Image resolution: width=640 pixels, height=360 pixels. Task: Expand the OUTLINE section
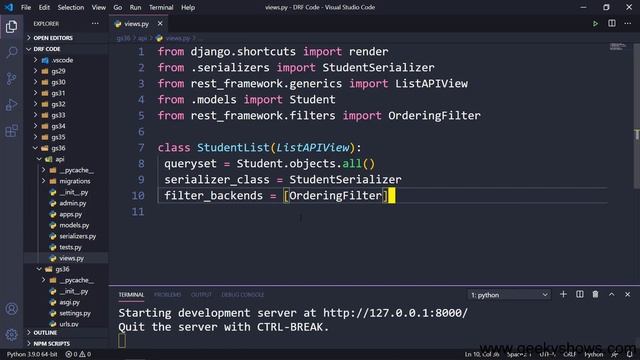(45, 333)
